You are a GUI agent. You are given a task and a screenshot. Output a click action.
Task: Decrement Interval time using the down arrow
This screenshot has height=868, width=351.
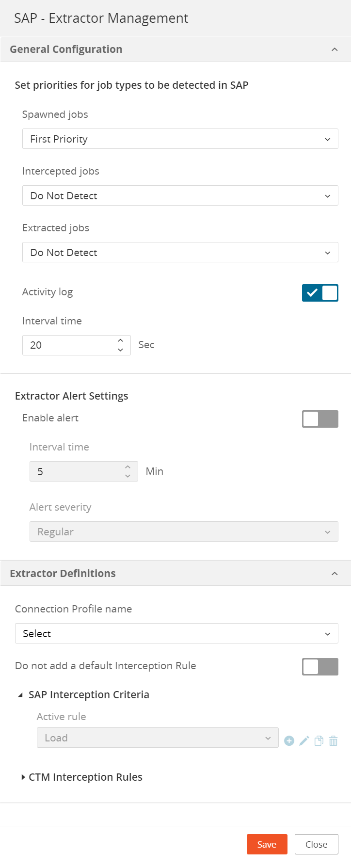click(x=120, y=349)
